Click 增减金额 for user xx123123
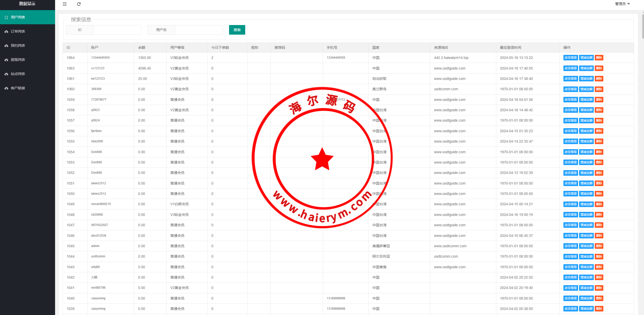The image size is (644, 315). point(586,68)
